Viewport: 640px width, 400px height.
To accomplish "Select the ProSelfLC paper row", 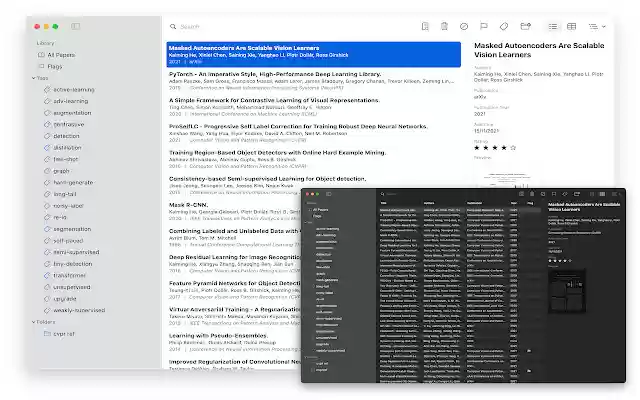I will [313, 133].
